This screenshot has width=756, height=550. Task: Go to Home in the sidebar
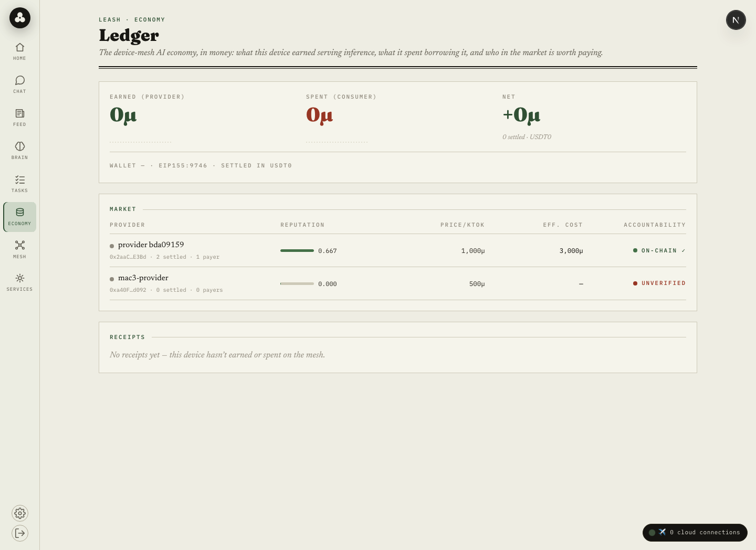point(19,51)
